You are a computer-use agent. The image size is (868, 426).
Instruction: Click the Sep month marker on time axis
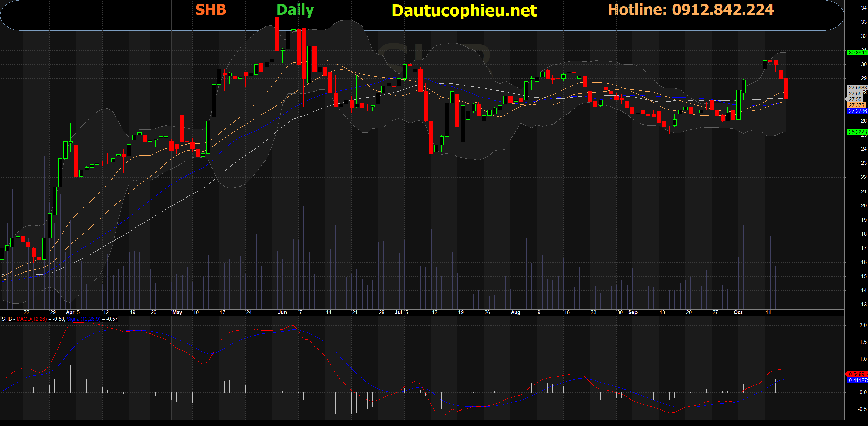coord(633,312)
